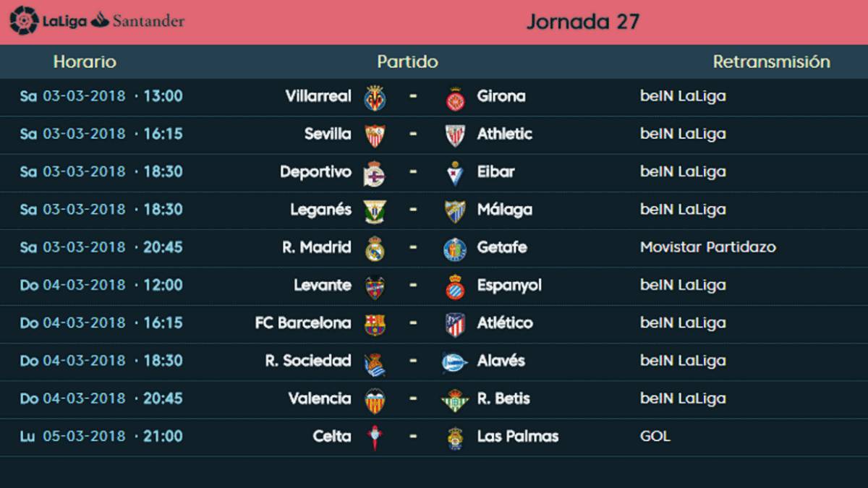
Task: Open Movistar Partidazo broadcast link
Action: tap(708, 247)
